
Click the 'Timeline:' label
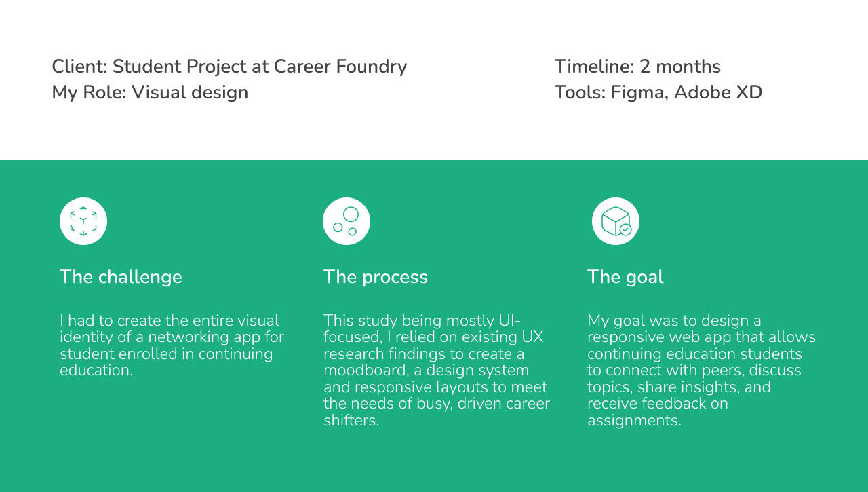coord(594,67)
